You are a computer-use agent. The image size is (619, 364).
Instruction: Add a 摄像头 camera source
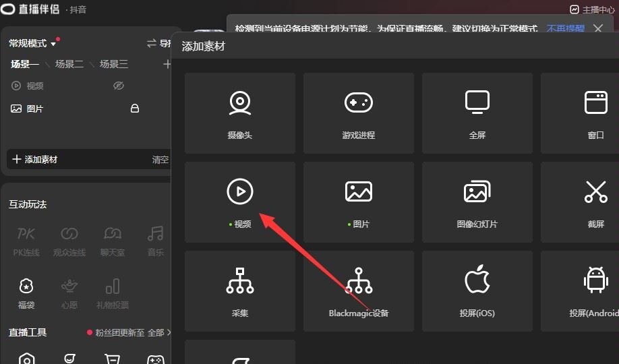[239, 113]
